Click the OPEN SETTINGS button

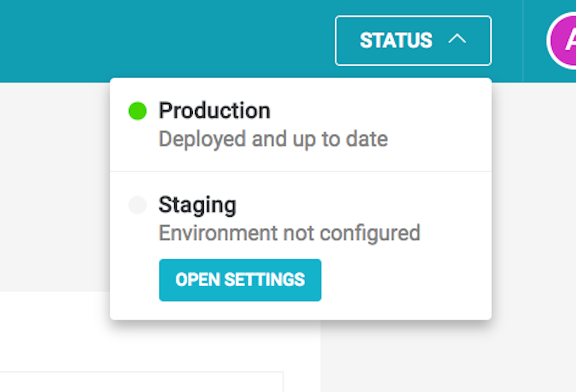[x=240, y=280]
